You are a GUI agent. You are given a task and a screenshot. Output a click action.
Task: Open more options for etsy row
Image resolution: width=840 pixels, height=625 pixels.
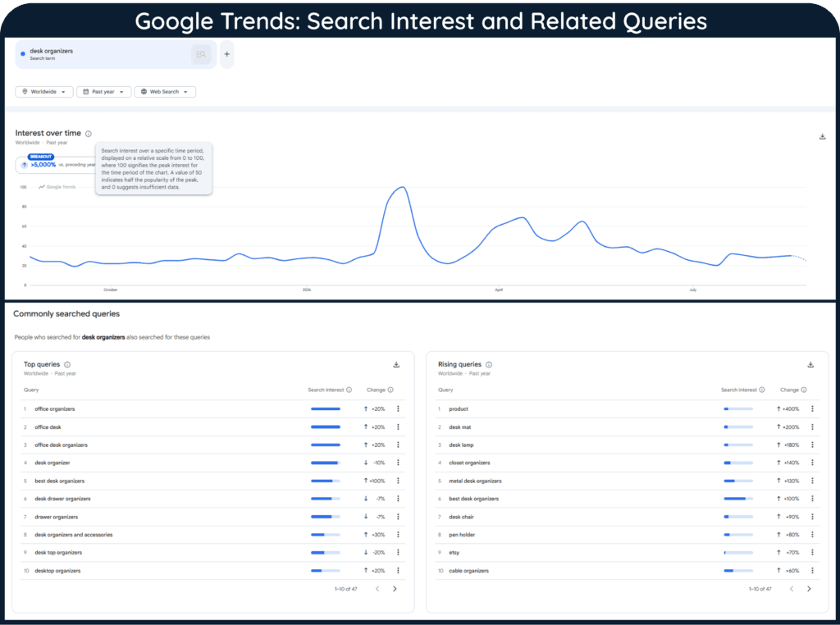[812, 552]
